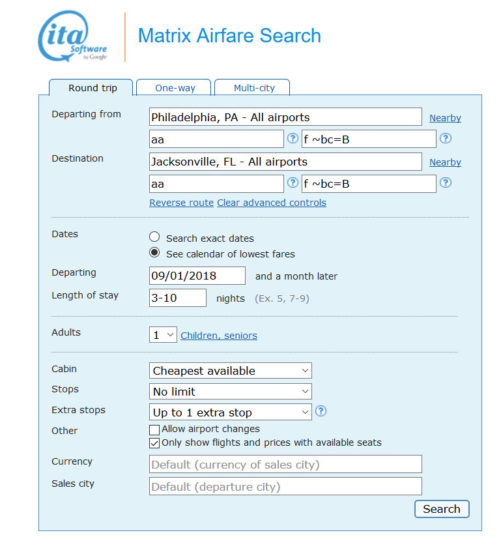Expand the Extra stops dropdown
The height and width of the screenshot is (550, 501).
click(x=230, y=412)
